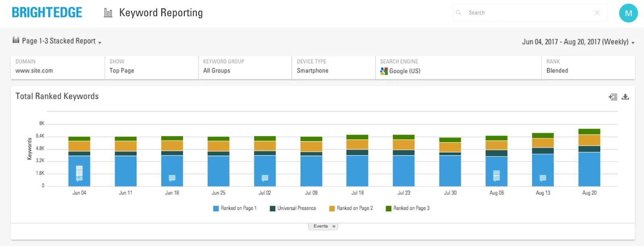Toggle Ranked on Page 3 legend series
The image size is (644, 246).
(407, 208)
